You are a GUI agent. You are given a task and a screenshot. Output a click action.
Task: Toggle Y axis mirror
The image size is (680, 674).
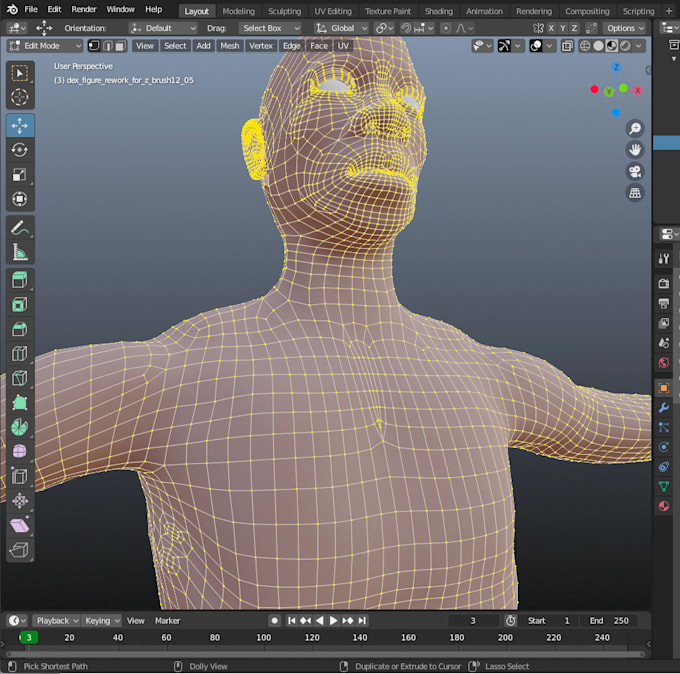coord(562,28)
